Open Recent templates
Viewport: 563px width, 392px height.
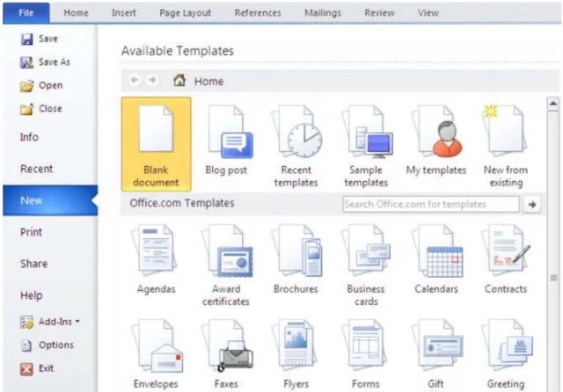tap(296, 146)
